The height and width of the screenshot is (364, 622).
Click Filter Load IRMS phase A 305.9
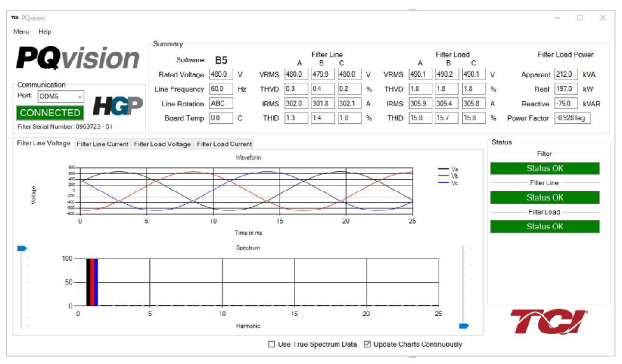(x=420, y=104)
